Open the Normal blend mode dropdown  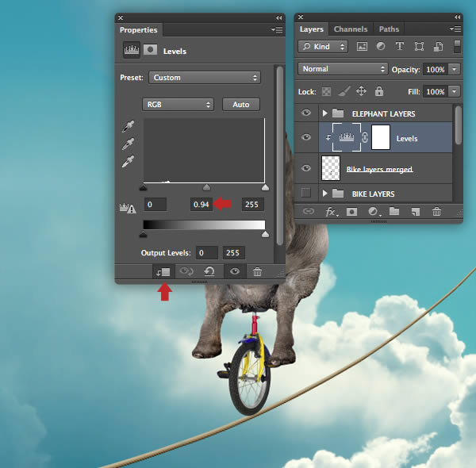[343, 69]
